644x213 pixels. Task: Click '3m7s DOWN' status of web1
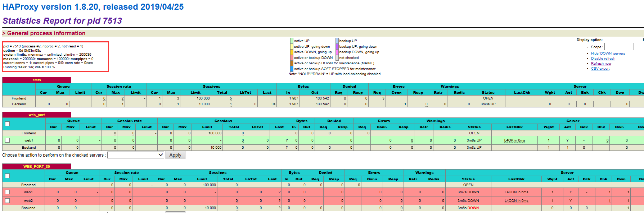468,192
